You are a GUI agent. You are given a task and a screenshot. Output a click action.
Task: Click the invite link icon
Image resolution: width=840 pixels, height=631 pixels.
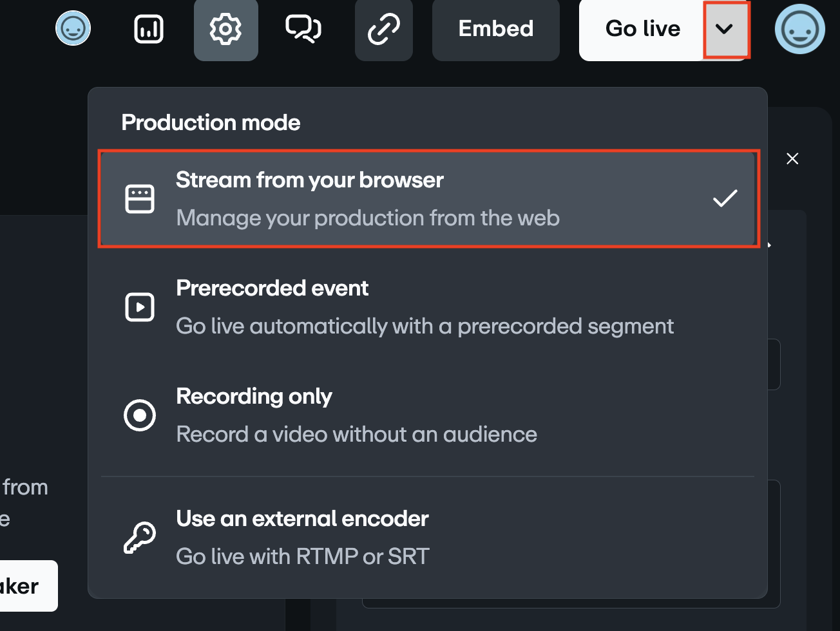tap(383, 29)
